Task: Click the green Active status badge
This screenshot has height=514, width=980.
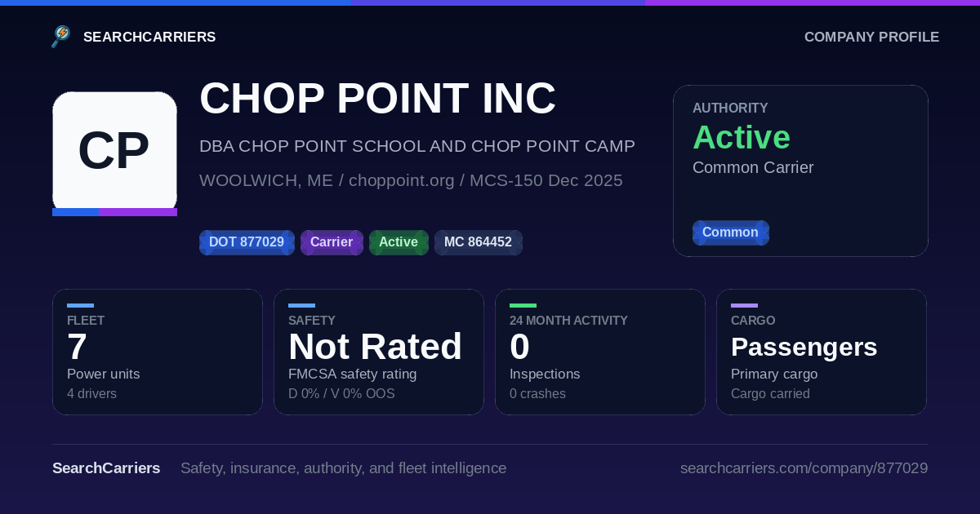Action: (x=399, y=242)
